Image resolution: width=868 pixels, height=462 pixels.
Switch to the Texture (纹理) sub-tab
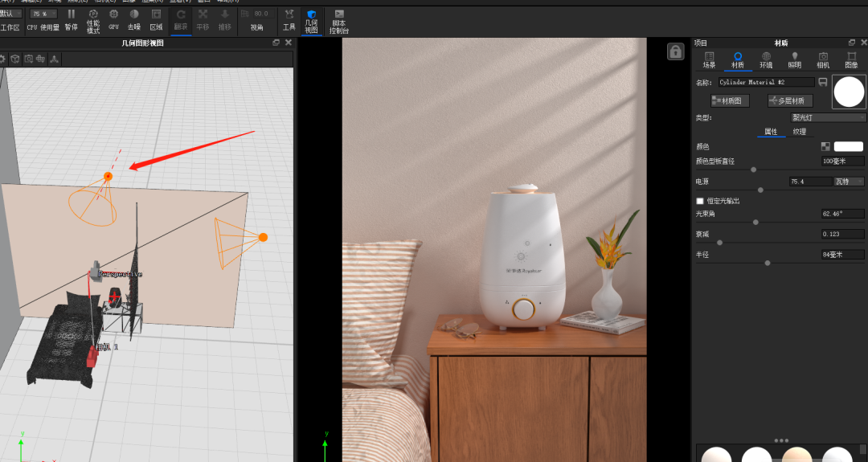(x=799, y=132)
